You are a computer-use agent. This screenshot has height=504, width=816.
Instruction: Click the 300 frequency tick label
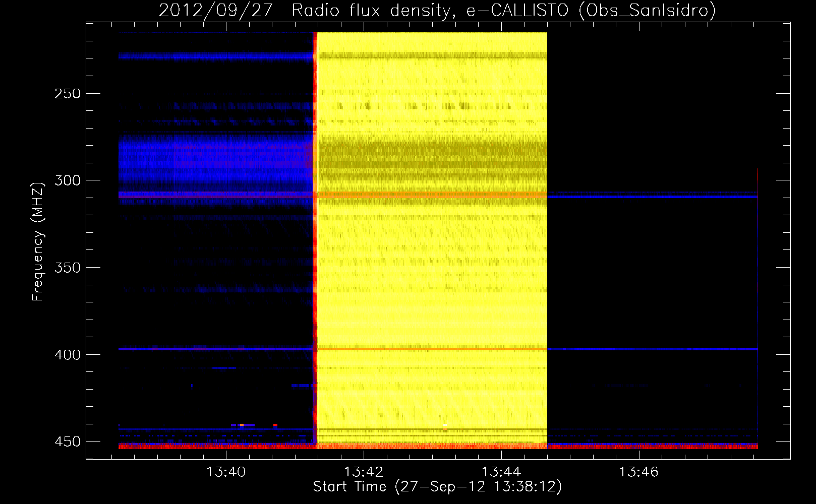coord(68,180)
